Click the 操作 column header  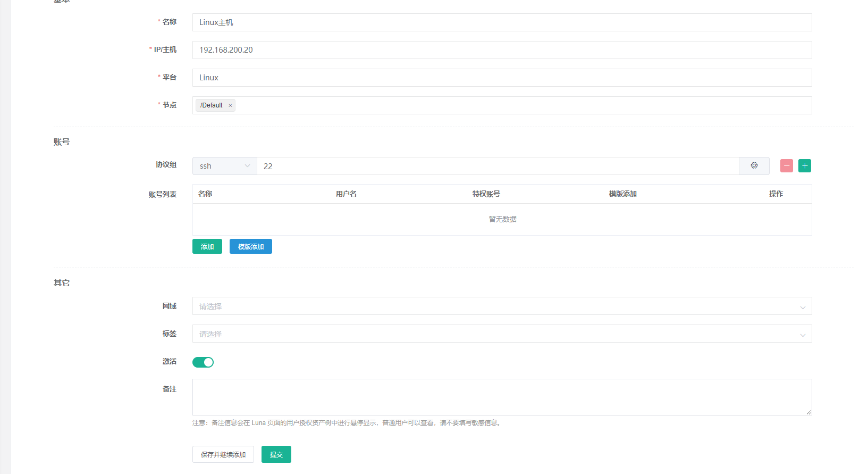coord(776,194)
